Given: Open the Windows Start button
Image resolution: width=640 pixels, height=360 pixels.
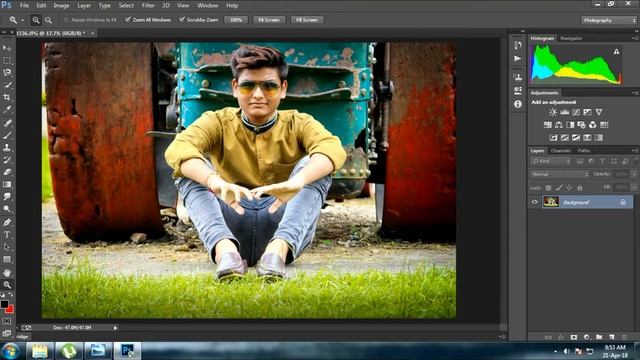Looking at the screenshot, I should 10,351.
